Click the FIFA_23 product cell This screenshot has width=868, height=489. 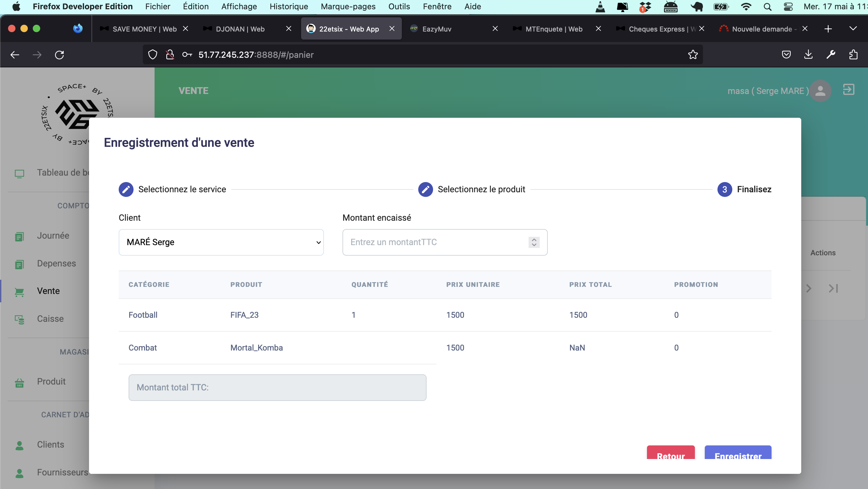coord(244,315)
